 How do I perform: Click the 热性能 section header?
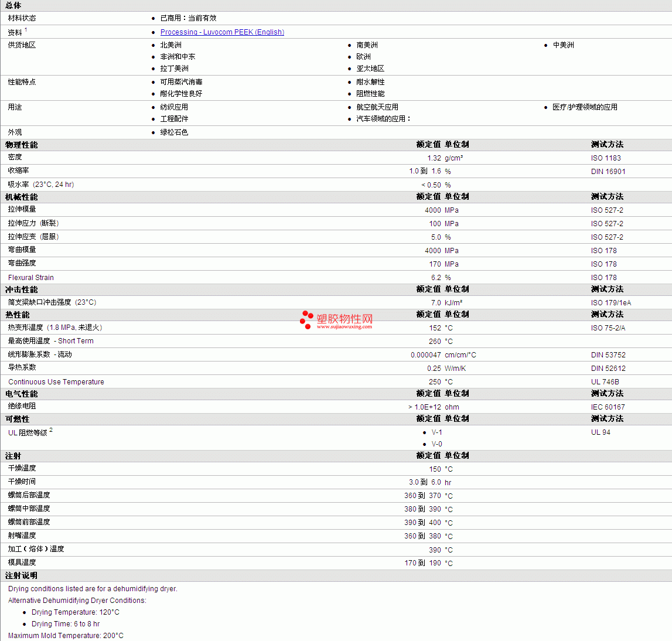[17, 315]
